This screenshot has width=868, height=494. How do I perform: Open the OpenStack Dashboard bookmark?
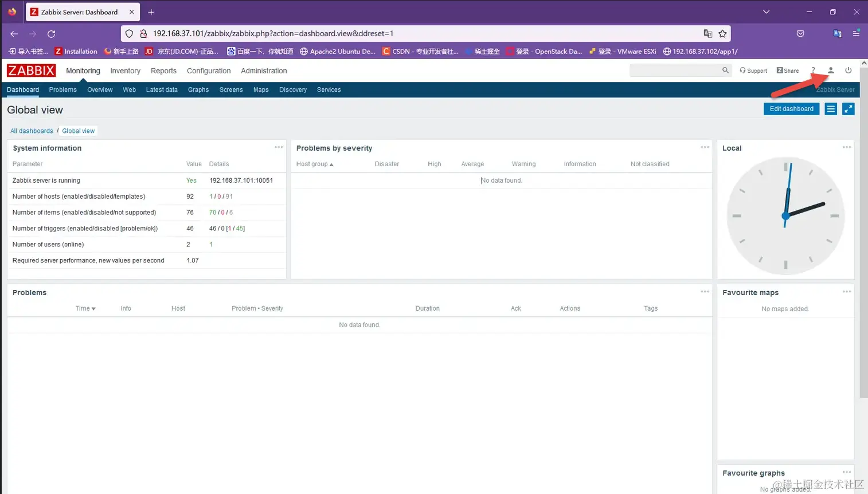544,52
